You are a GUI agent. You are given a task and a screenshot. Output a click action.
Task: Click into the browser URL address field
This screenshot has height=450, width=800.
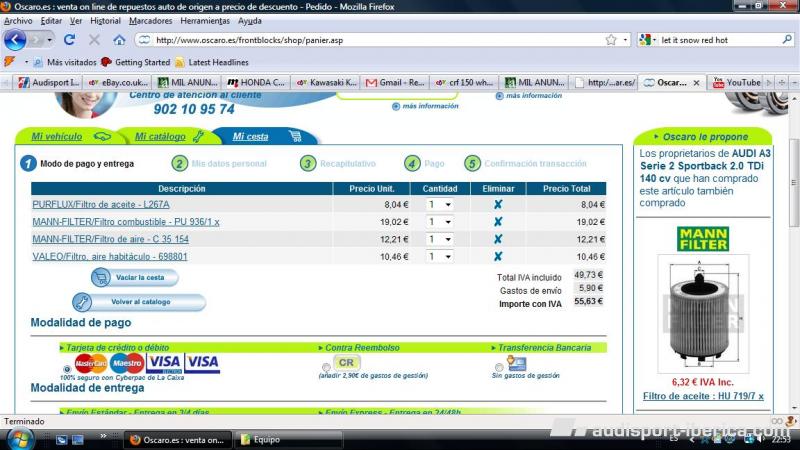[378, 40]
